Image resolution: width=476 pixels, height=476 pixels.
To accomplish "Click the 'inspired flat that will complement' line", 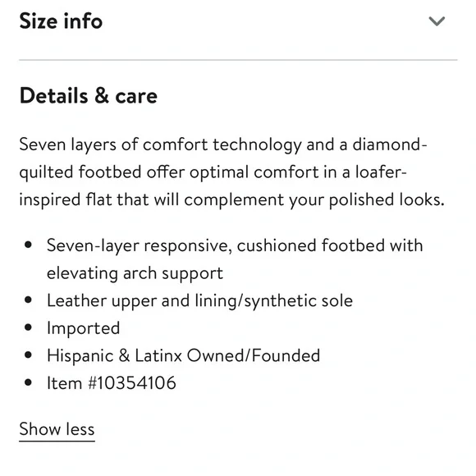I will [232, 200].
